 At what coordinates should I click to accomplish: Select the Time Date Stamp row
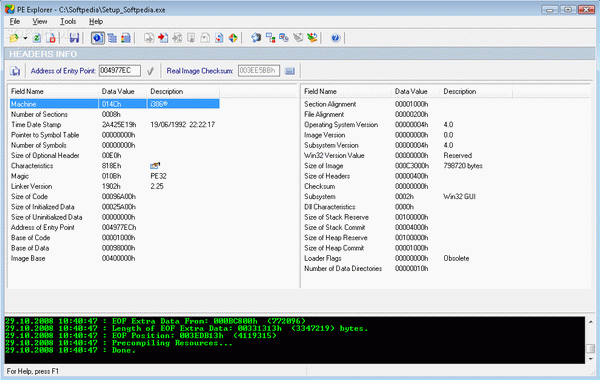click(x=115, y=125)
